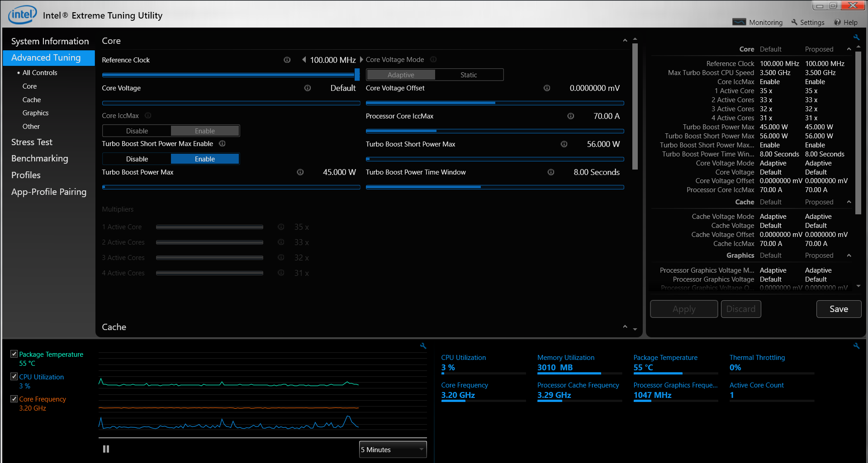Screen dimensions: 868x463
Task: Click info icon for 1 Active Core multiplier
Action: pos(281,227)
